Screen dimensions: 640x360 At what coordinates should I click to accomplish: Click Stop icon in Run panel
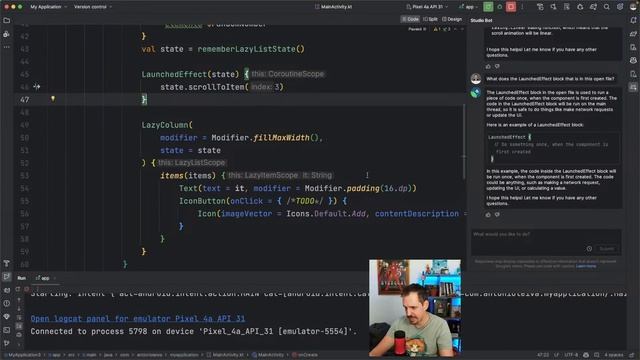pos(27,289)
